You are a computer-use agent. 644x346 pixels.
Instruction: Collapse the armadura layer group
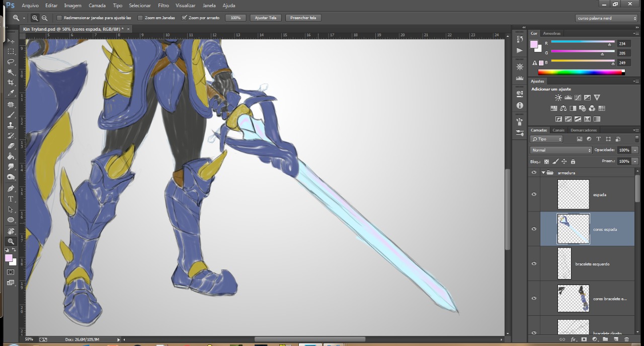pyautogui.click(x=543, y=173)
